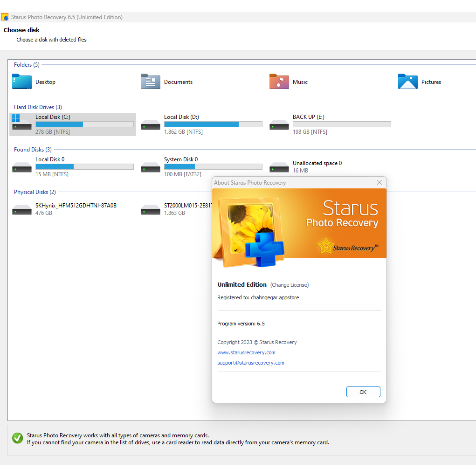Choose Local Disk (D:) drive icon
This screenshot has width=476, height=476.
151,124
